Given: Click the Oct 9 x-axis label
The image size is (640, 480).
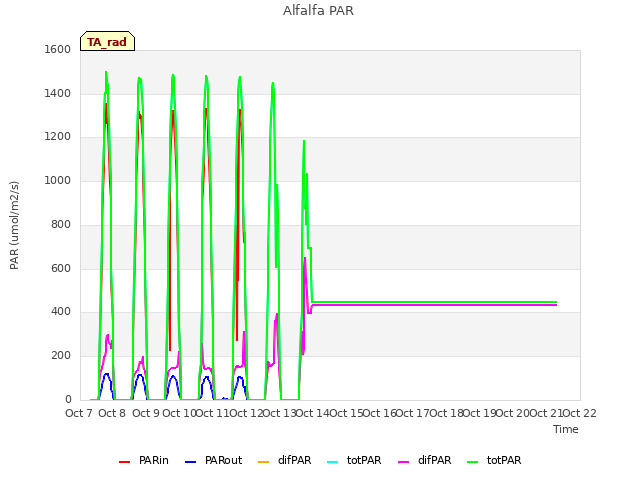Looking at the screenshot, I should [x=146, y=413].
